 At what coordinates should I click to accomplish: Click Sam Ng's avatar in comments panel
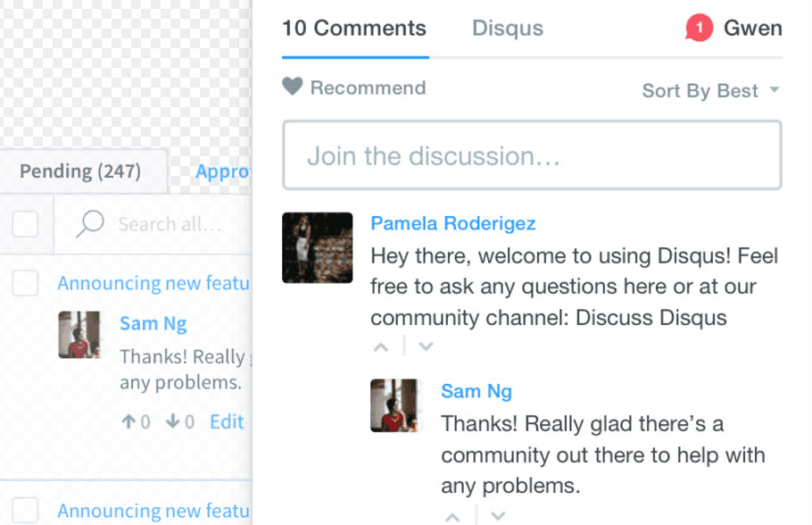pos(394,405)
